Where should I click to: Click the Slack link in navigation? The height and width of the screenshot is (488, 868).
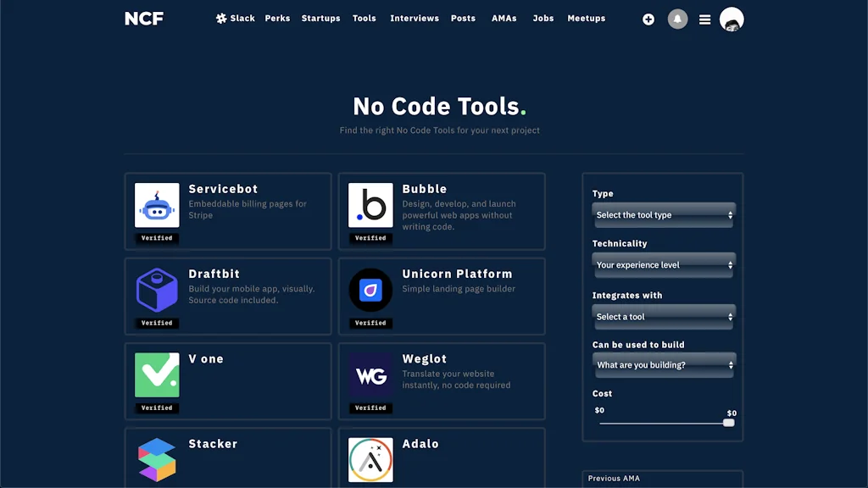coord(240,18)
